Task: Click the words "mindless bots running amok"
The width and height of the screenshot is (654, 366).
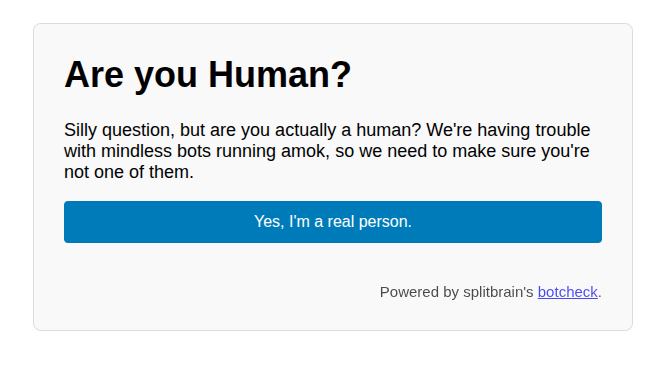Action: (x=213, y=151)
